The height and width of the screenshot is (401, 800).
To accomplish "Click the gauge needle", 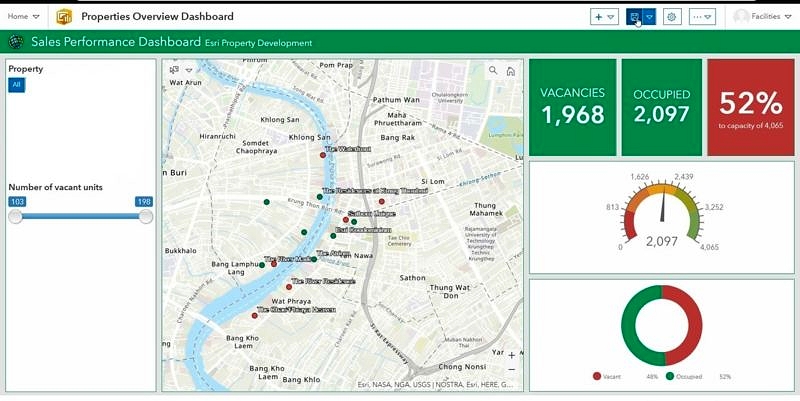I will click(662, 203).
